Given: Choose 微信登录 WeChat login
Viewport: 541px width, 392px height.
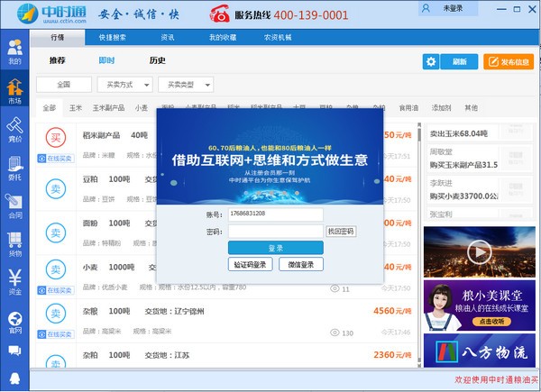Looking at the screenshot, I should (x=302, y=264).
